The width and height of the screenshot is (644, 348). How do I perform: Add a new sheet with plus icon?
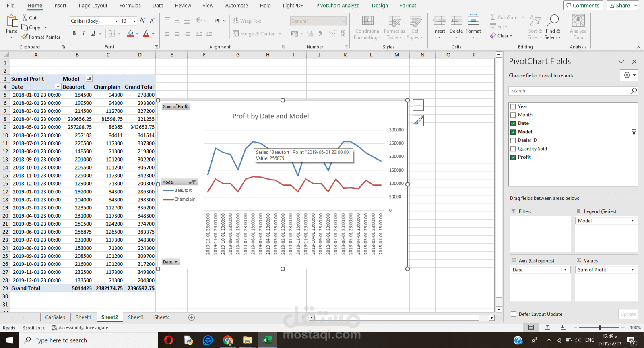pyautogui.click(x=192, y=317)
